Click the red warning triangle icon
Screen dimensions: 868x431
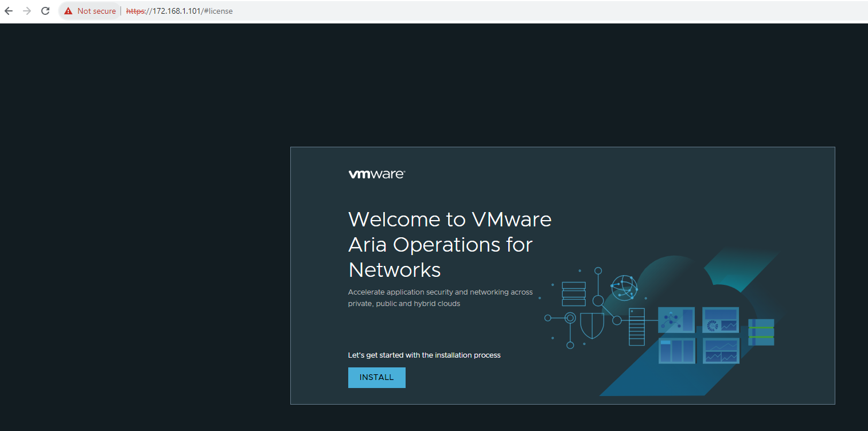tap(68, 11)
